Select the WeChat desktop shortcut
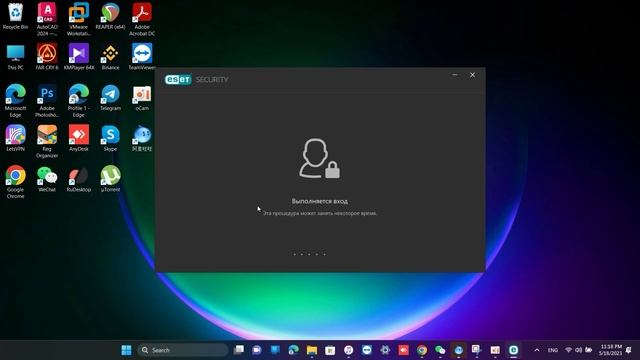The width and height of the screenshot is (640, 360). [x=47, y=179]
